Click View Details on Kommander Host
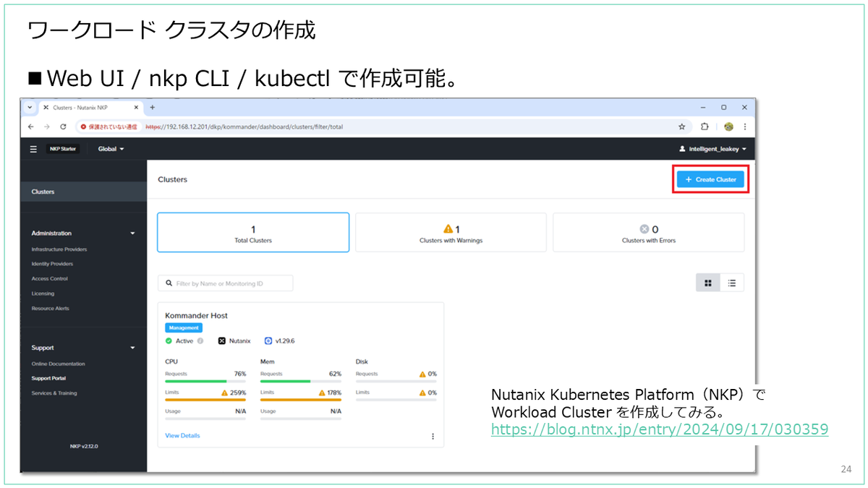This screenshot has height=488, width=868. click(182, 436)
